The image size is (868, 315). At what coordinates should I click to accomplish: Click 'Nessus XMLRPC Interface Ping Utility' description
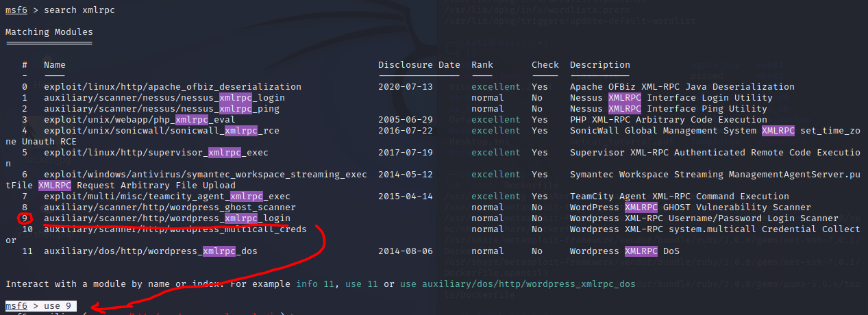point(669,109)
